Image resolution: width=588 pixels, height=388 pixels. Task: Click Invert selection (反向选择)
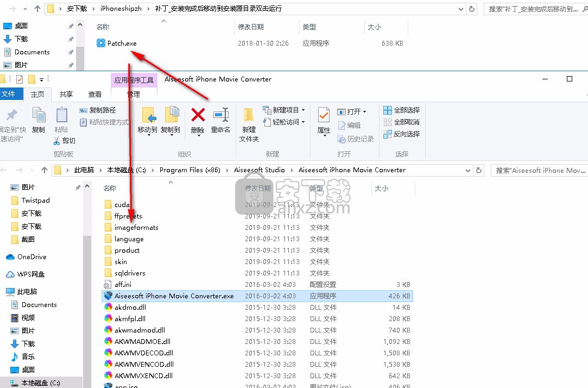click(402, 134)
